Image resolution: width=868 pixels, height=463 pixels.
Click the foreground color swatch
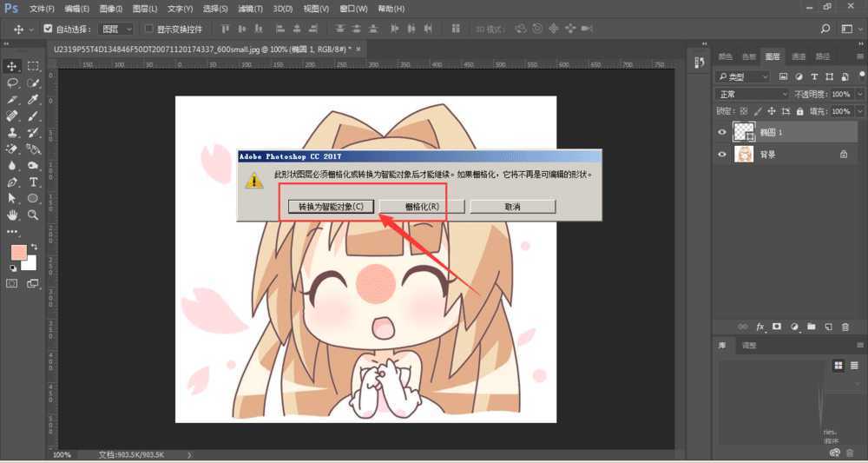click(x=18, y=252)
